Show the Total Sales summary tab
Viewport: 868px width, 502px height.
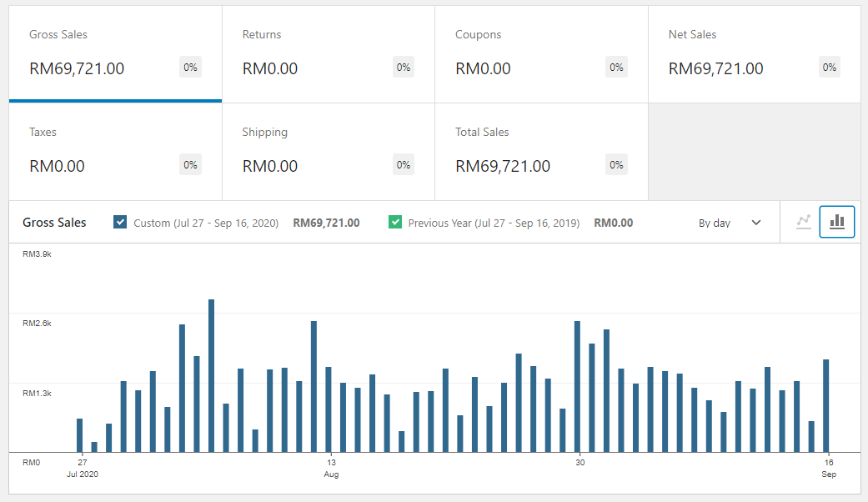click(541, 152)
